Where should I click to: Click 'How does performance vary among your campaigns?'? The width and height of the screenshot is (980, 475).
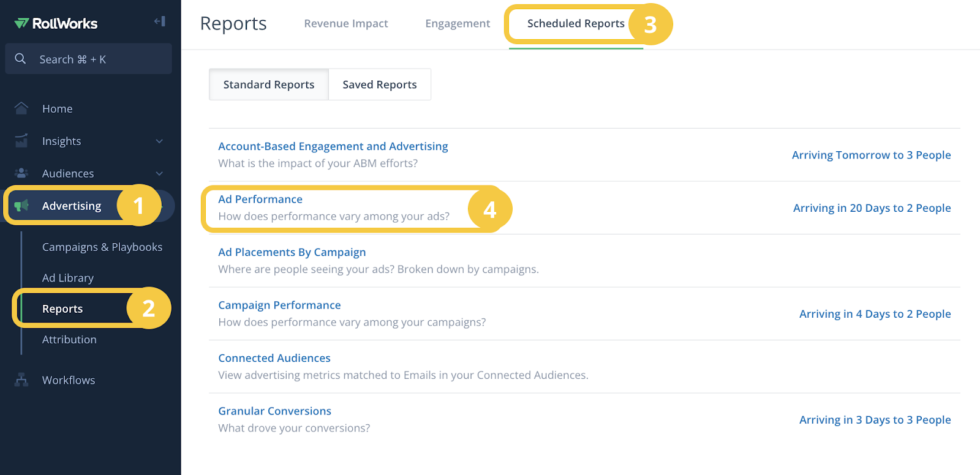(352, 322)
